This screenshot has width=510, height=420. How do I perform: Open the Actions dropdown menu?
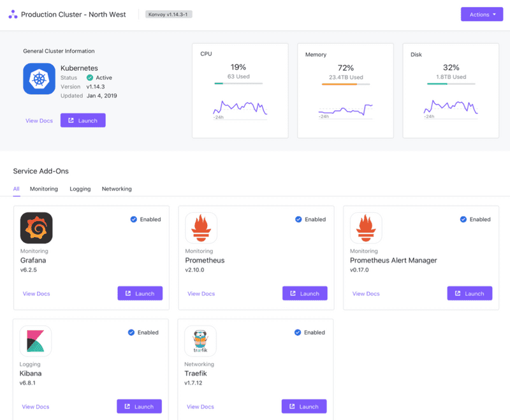coord(481,15)
